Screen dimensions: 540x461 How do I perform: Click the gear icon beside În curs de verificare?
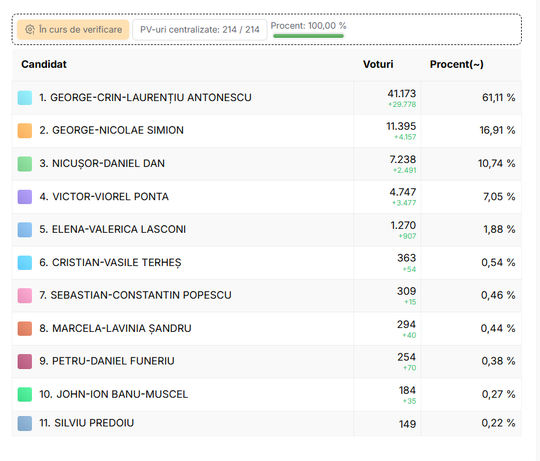point(30,30)
